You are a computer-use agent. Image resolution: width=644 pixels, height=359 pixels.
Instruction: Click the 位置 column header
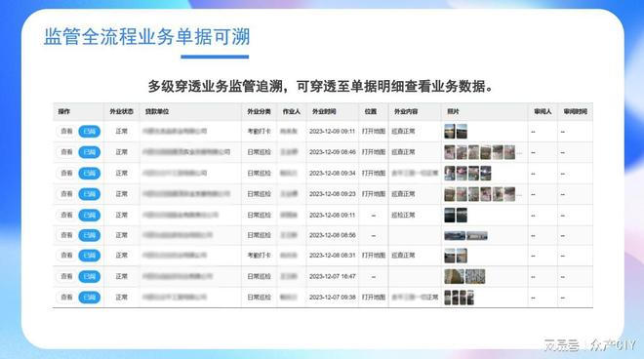[x=371, y=112]
